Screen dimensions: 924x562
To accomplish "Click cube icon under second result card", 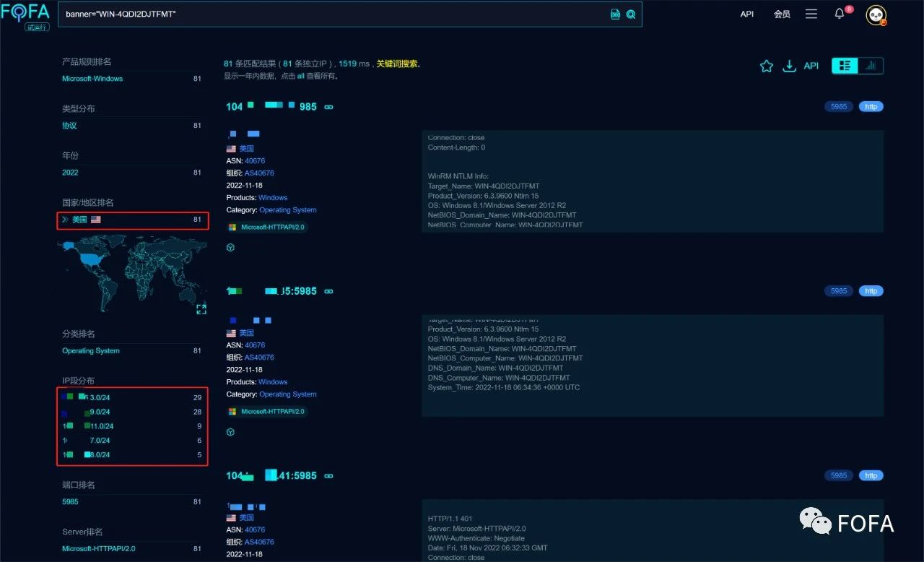I will tap(230, 432).
